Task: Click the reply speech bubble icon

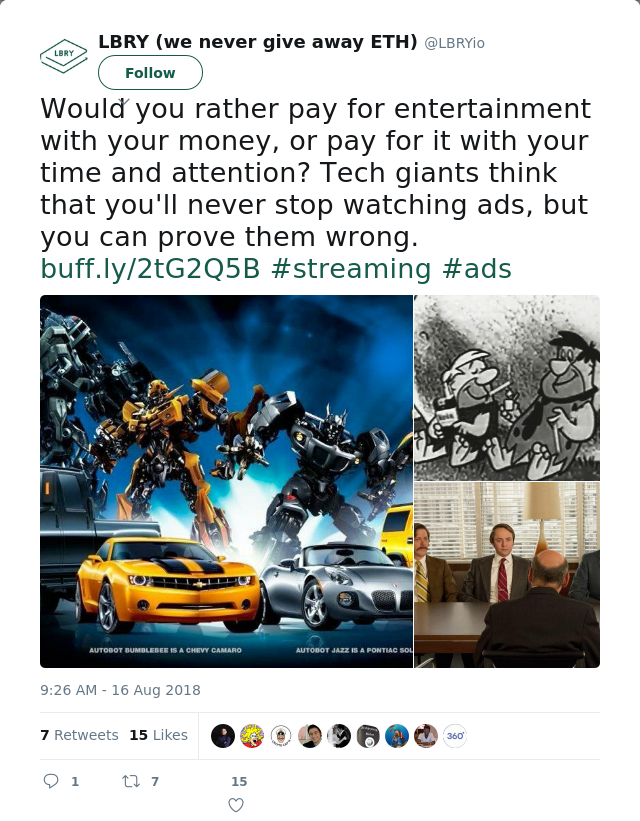Action: point(51,781)
